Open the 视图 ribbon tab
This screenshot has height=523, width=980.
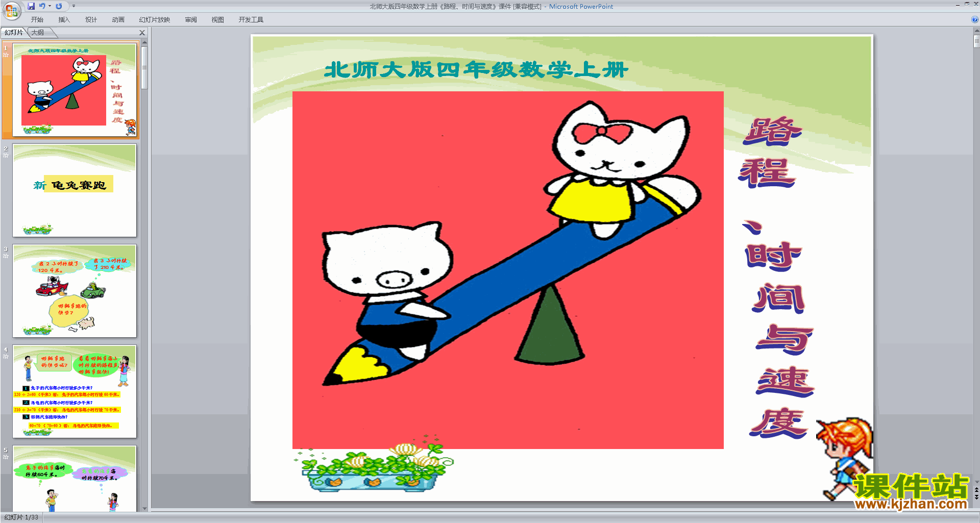pos(217,20)
